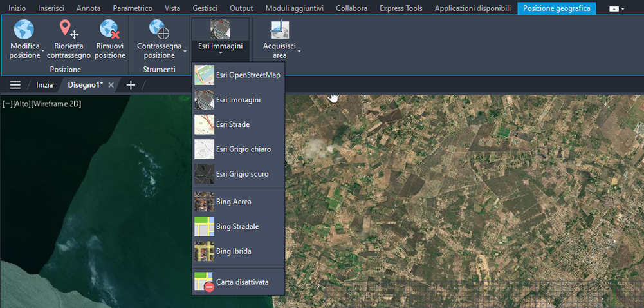Expand the Contrassegna posizione dropdown arrow
Image resolution: width=644 pixels, height=308 pixels.
pos(185,52)
